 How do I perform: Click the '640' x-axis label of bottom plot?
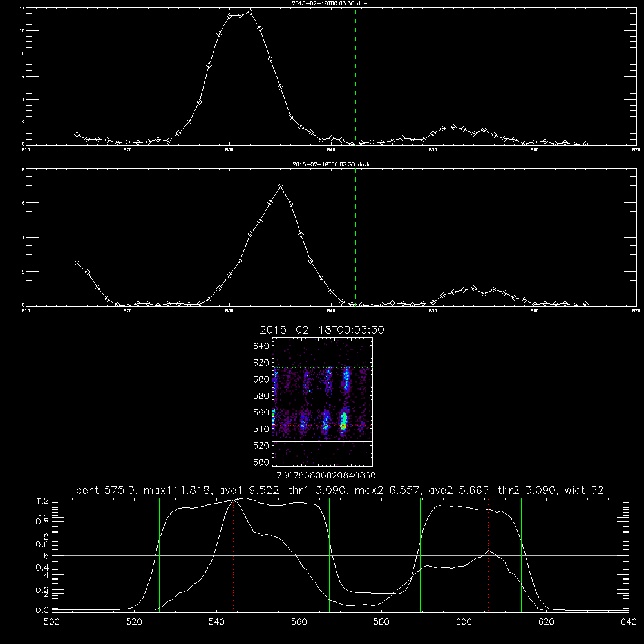coord(629,622)
